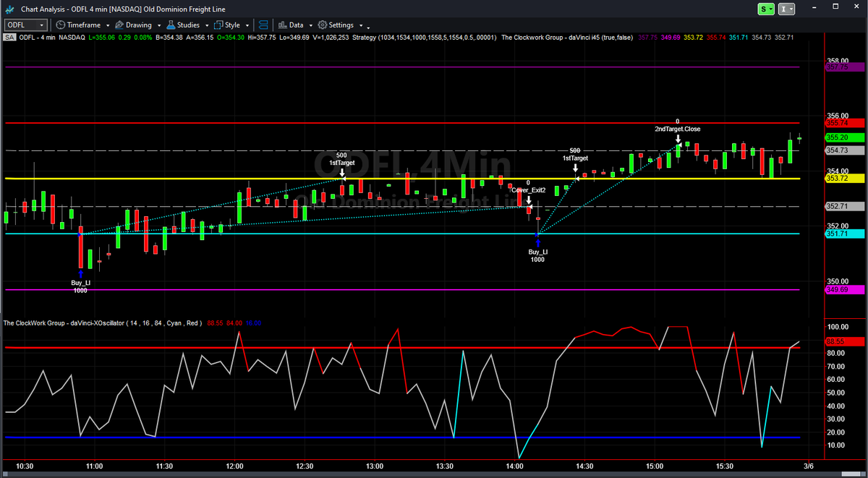Open the Settings gear menu
868x478 pixels.
tap(339, 25)
